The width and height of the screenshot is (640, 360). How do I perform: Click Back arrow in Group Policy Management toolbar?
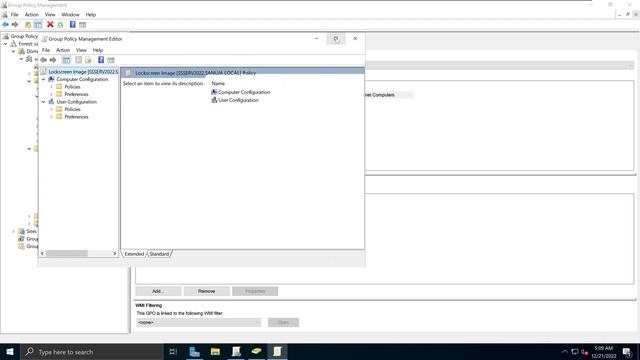tap(5, 24)
